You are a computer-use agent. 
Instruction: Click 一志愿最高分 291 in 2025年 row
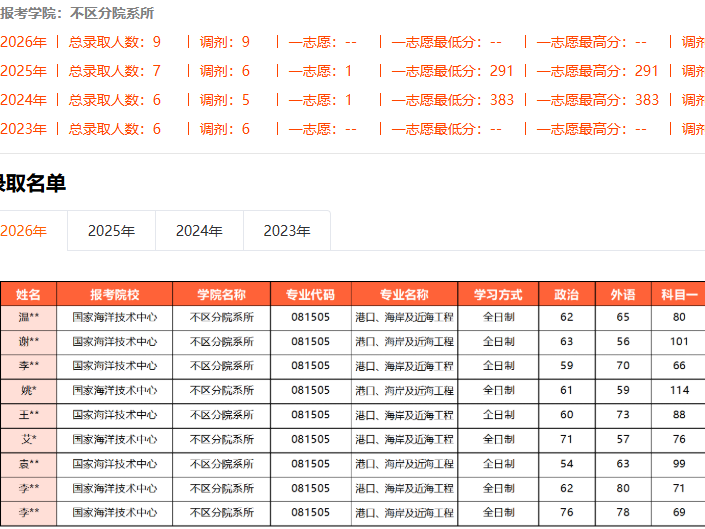598,71
